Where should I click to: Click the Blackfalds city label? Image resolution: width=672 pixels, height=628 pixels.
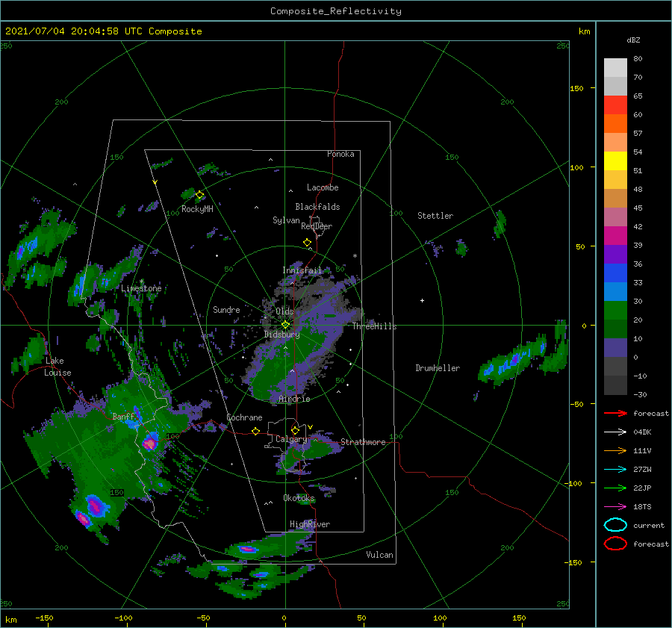pos(317,207)
